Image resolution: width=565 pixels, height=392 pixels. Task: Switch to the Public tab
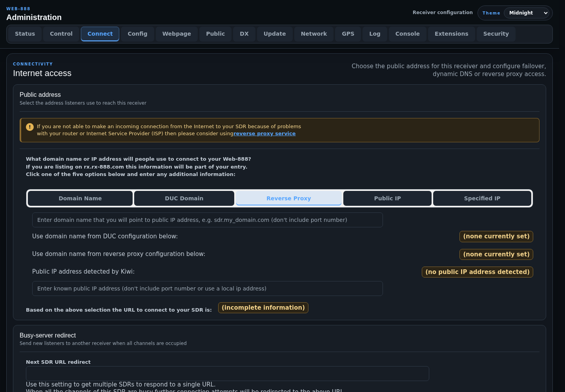tap(215, 34)
